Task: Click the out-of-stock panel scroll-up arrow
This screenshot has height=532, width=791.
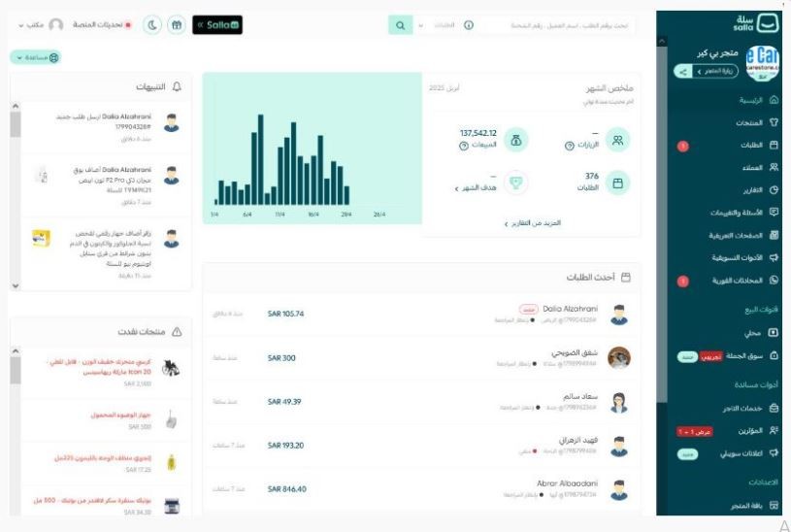Action: pyautogui.click(x=16, y=350)
